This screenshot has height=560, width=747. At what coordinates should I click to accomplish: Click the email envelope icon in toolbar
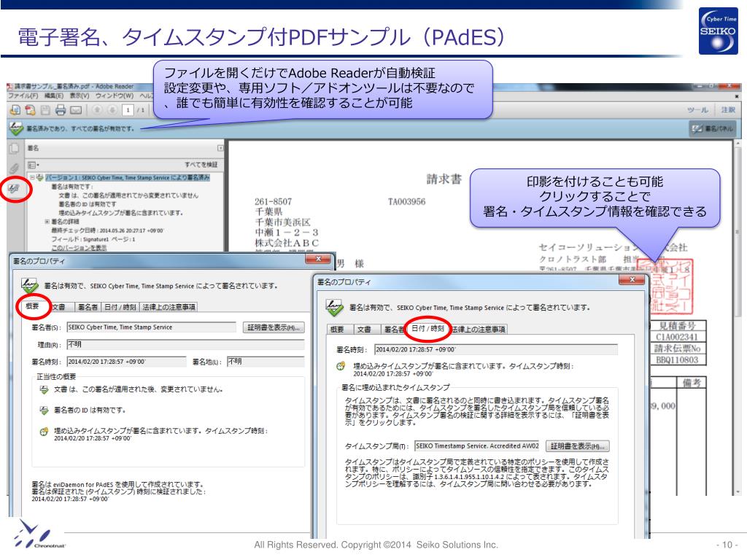(76, 110)
